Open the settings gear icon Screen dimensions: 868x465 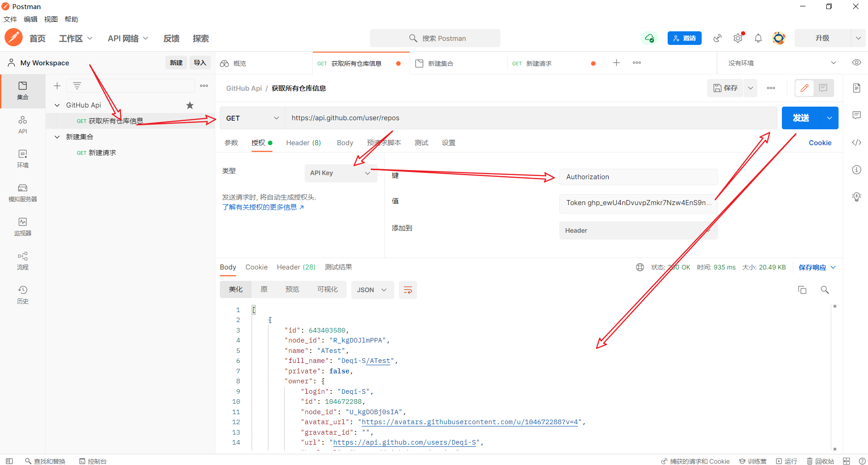coord(738,38)
